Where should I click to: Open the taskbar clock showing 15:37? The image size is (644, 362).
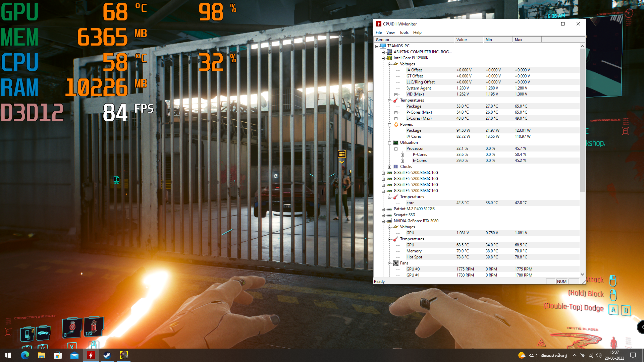coord(614,355)
